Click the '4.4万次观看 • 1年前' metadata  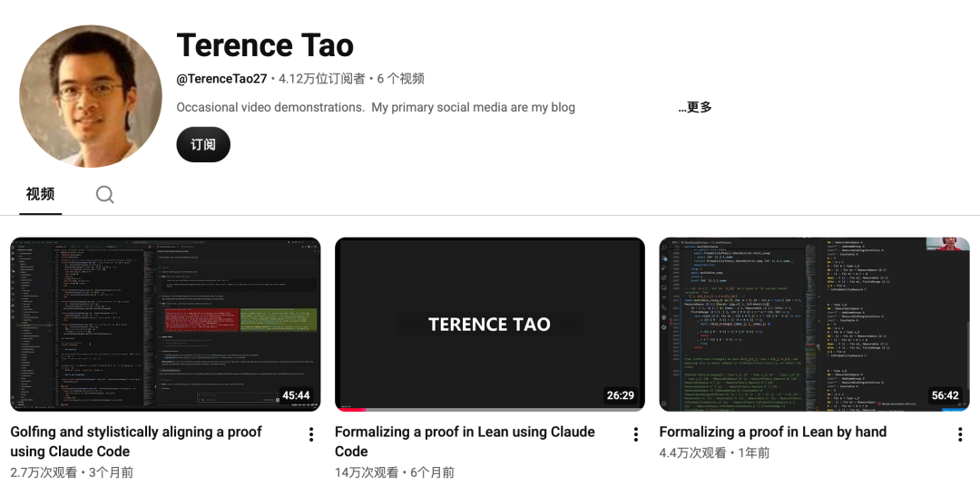[714, 452]
